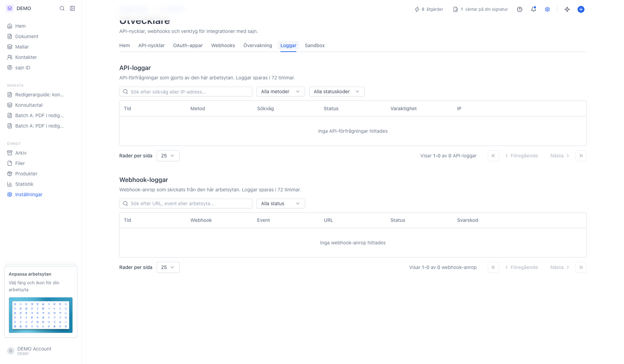Image resolution: width=624 pixels, height=364 pixels.
Task: Open settings gear icon in top bar
Action: point(547,9)
